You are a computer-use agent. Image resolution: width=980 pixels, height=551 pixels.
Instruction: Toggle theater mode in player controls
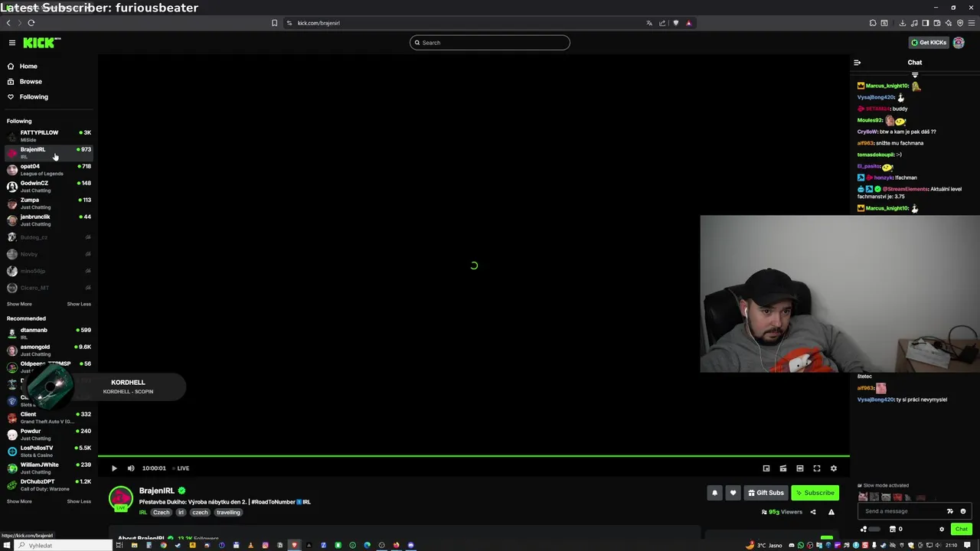800,468
